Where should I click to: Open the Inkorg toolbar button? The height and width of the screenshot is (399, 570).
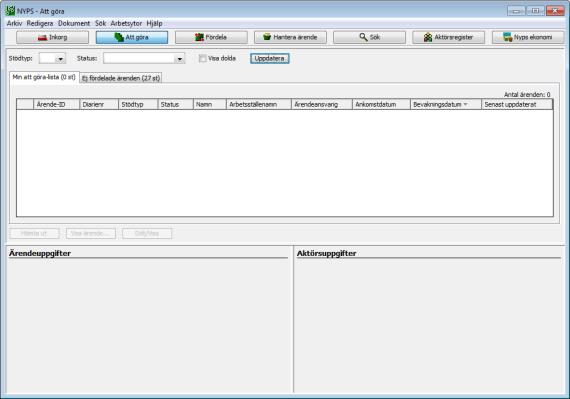pos(52,37)
